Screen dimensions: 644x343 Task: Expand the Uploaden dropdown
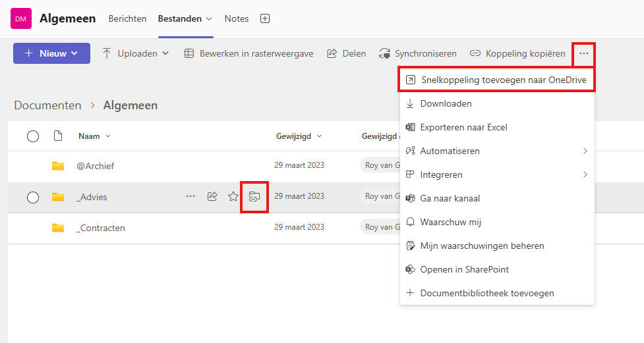[x=135, y=53]
